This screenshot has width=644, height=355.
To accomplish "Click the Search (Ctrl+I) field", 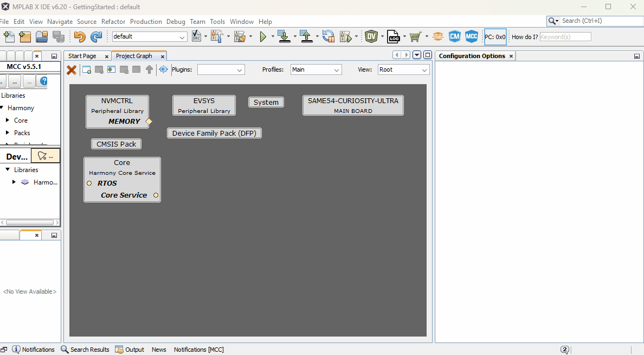I will click(x=601, y=21).
